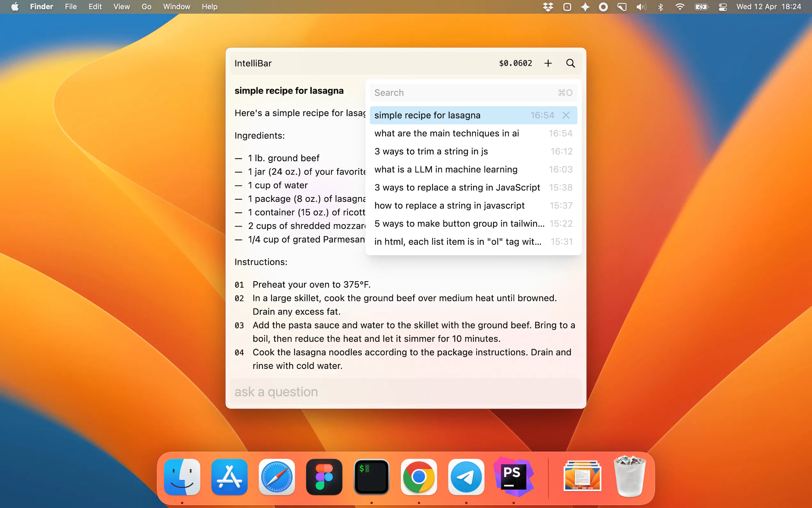Image resolution: width=812 pixels, height=508 pixels.
Task: Select 'what are the main techniques in ai' chat
Action: point(447,133)
